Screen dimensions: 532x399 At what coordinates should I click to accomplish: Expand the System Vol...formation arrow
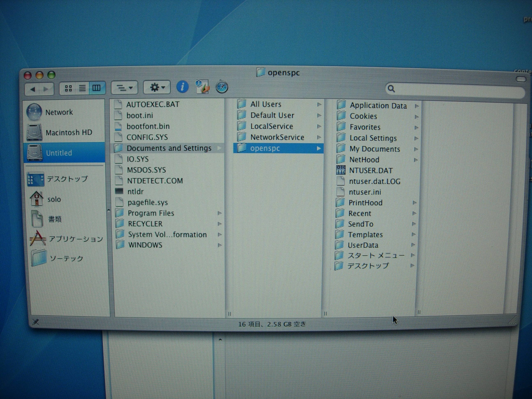click(x=220, y=234)
